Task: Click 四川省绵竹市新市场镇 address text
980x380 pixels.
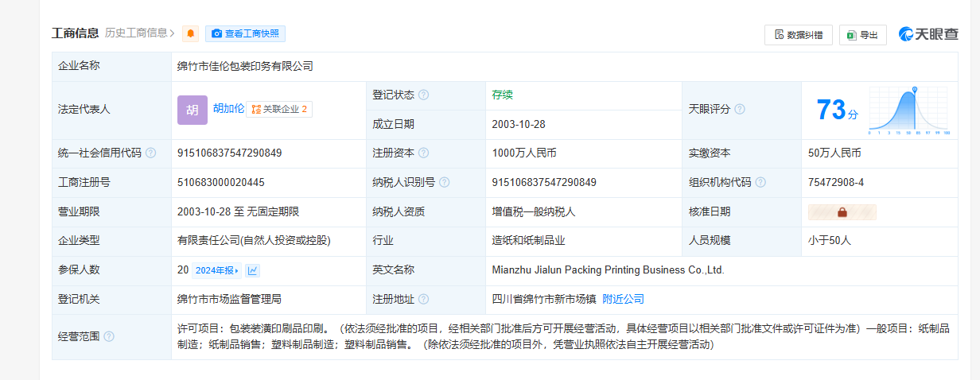Action: point(544,299)
